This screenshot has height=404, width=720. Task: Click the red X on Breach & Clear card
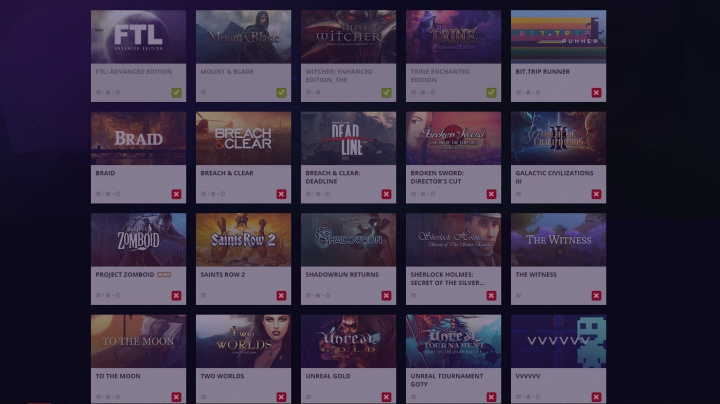tap(281, 194)
